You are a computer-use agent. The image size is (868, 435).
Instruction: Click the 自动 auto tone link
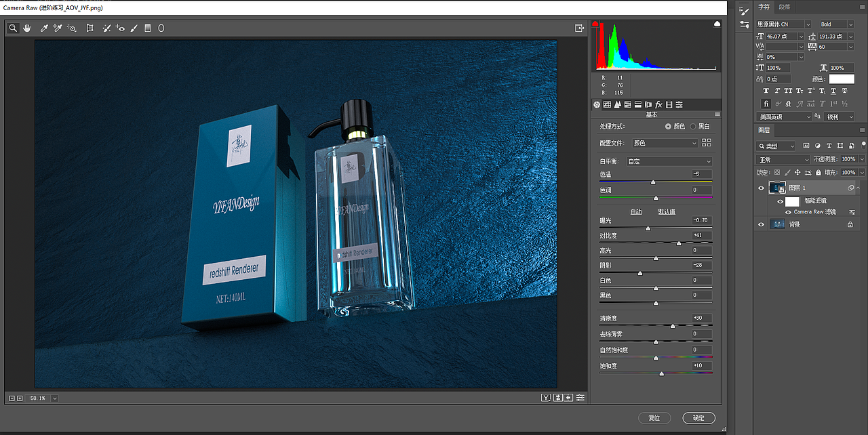636,211
